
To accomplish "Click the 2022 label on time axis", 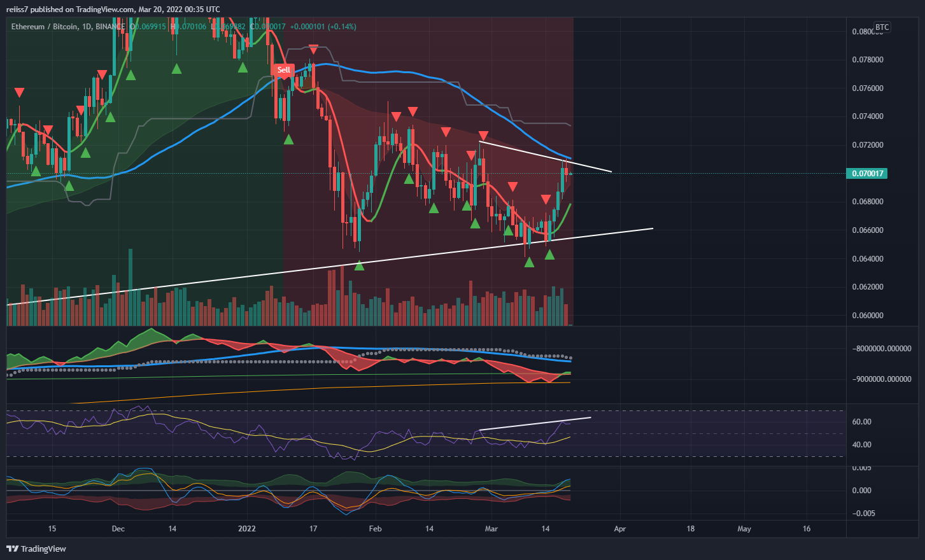I will click(x=246, y=529).
